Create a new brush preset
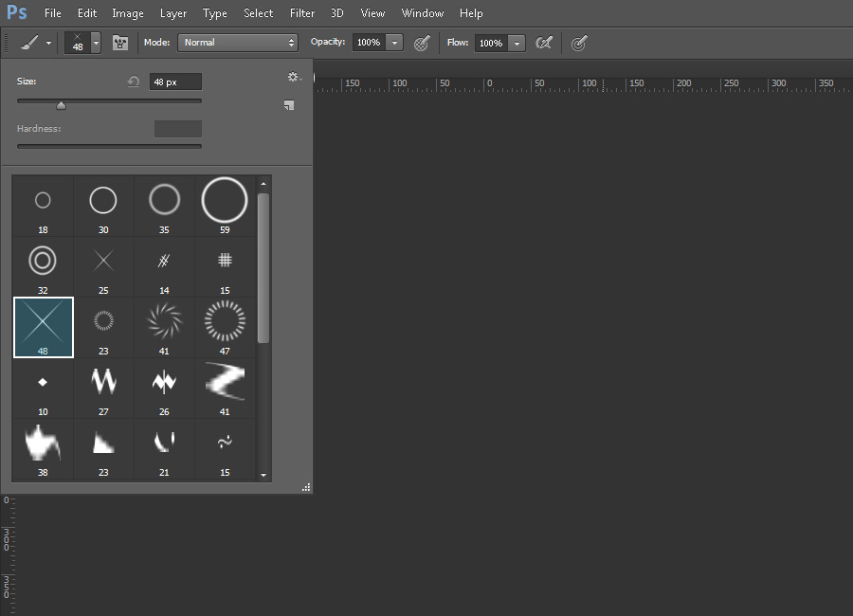 [289, 105]
